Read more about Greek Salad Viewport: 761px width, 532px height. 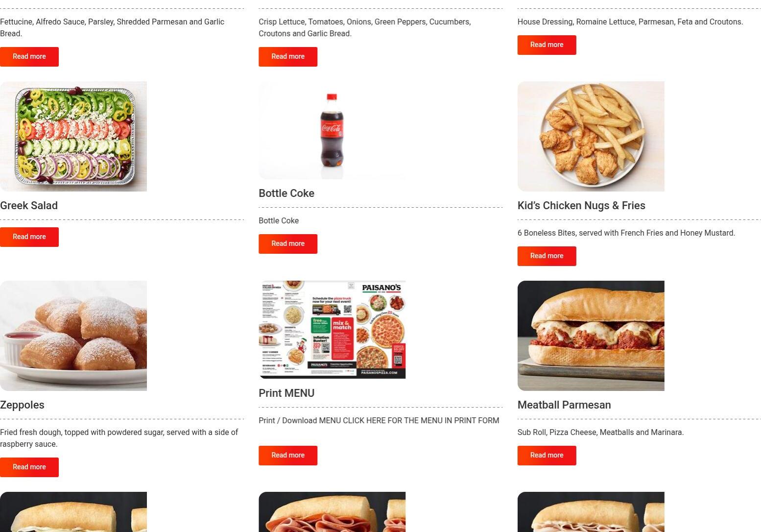(29, 237)
